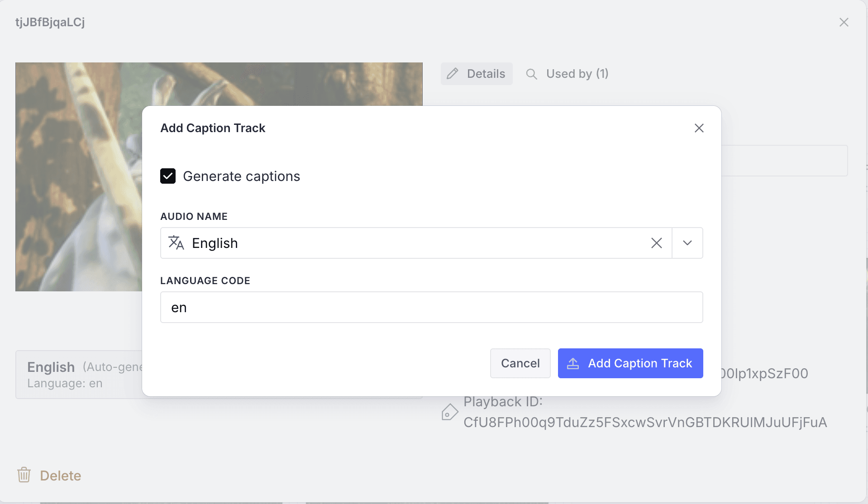The height and width of the screenshot is (504, 868).
Task: Submit with the Add Caption Track button
Action: 630,363
